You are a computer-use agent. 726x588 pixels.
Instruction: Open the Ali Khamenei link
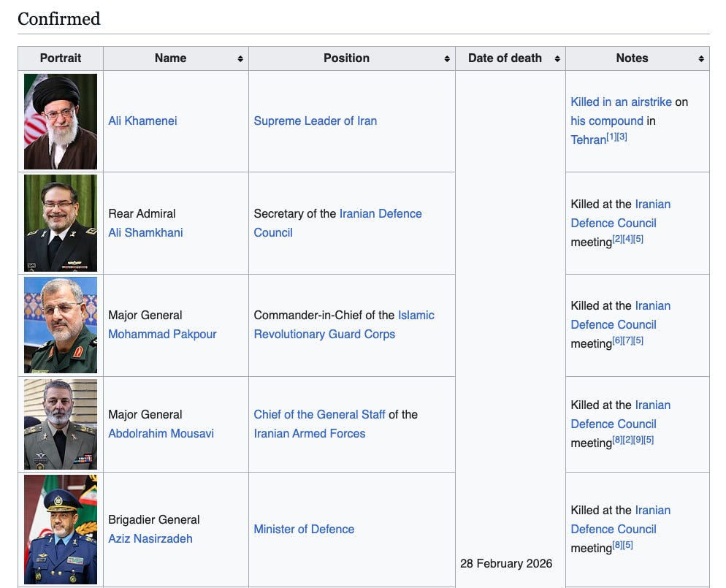pos(142,121)
